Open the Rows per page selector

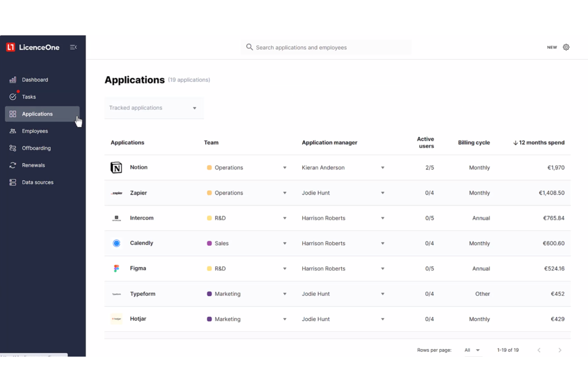click(472, 350)
